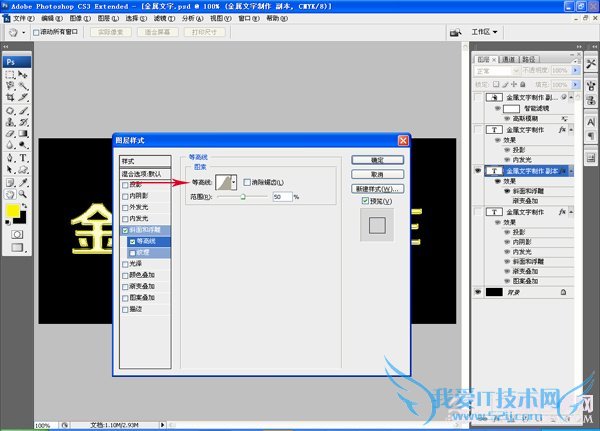Viewport: 600px width, 431px height.
Task: Hide the selected 金属文字制作 副本 layer
Action: 478,171
